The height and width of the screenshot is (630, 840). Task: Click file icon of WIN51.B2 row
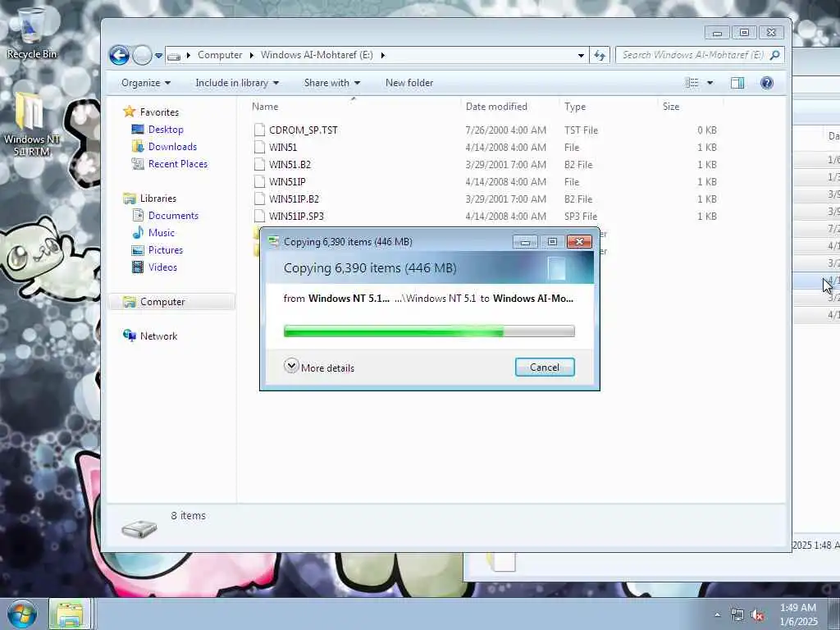click(x=259, y=164)
